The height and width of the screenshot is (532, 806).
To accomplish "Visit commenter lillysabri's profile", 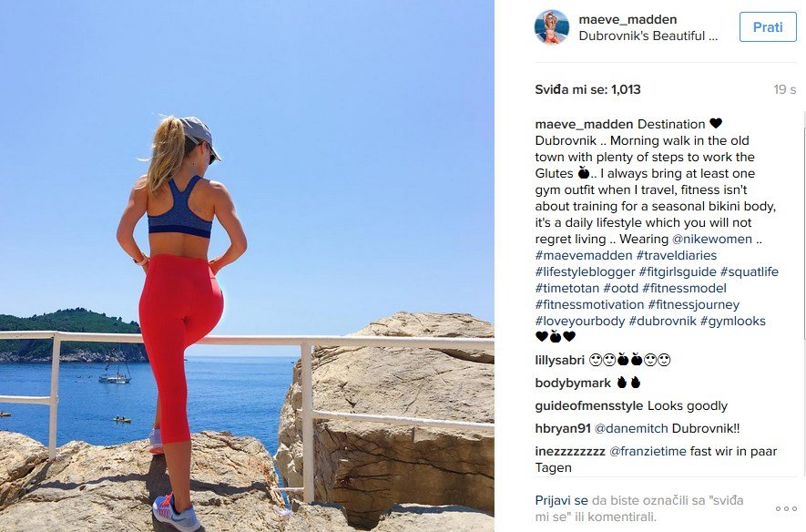I will click(560, 361).
